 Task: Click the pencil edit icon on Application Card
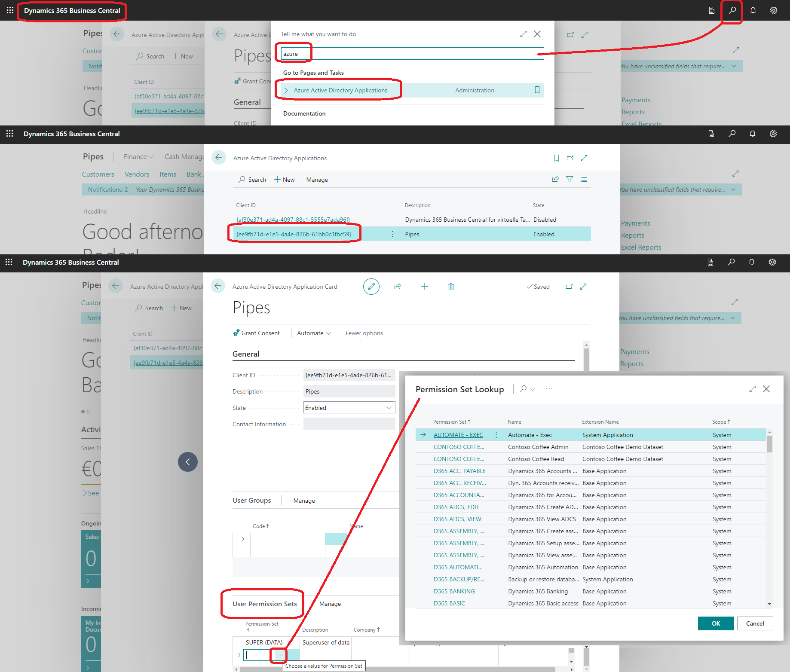371,287
